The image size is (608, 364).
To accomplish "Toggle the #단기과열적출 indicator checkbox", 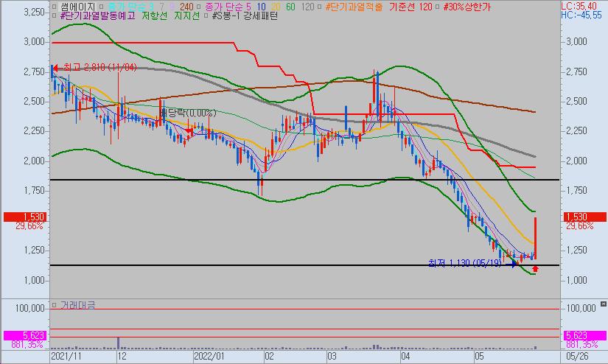I will tap(320, 7).
